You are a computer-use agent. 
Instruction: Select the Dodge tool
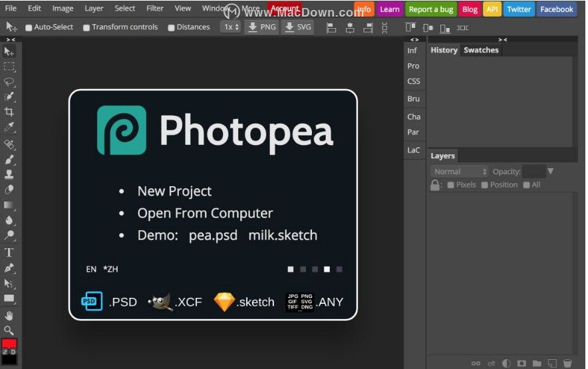[9, 235]
